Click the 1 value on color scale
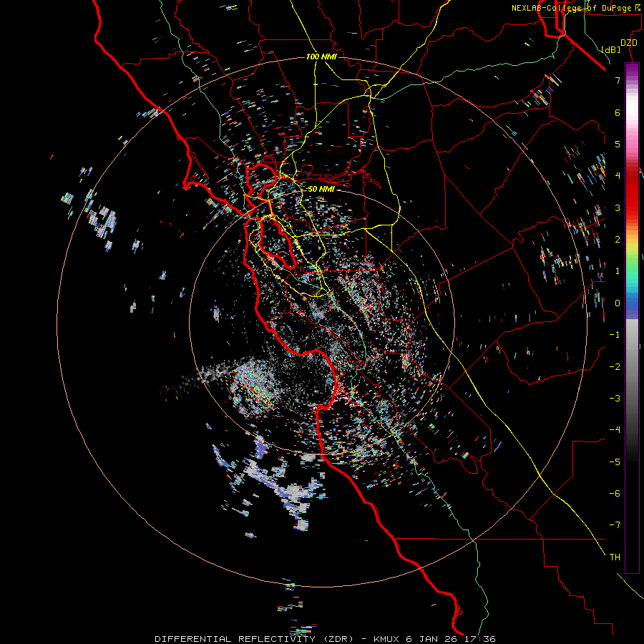The image size is (644, 644). (x=618, y=271)
